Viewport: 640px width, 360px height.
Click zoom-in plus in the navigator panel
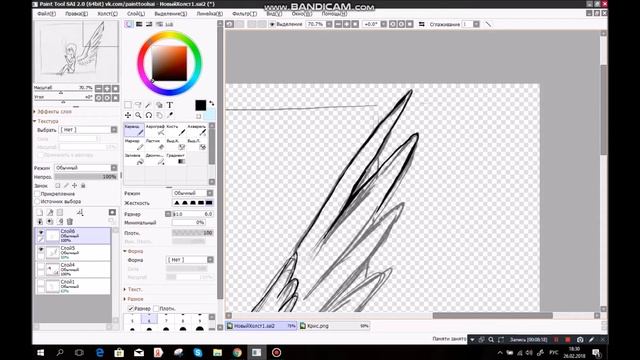107,89
